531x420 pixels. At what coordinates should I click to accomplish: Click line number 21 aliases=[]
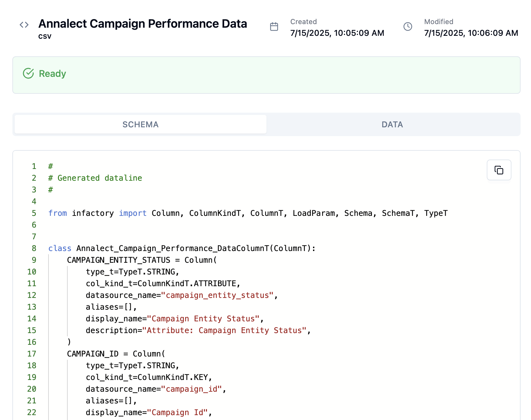tap(111, 401)
